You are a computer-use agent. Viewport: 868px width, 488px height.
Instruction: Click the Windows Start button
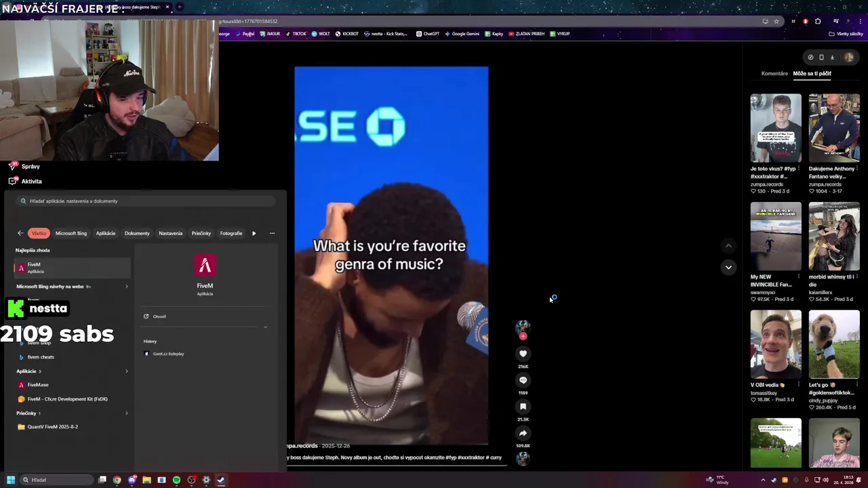(x=10, y=480)
